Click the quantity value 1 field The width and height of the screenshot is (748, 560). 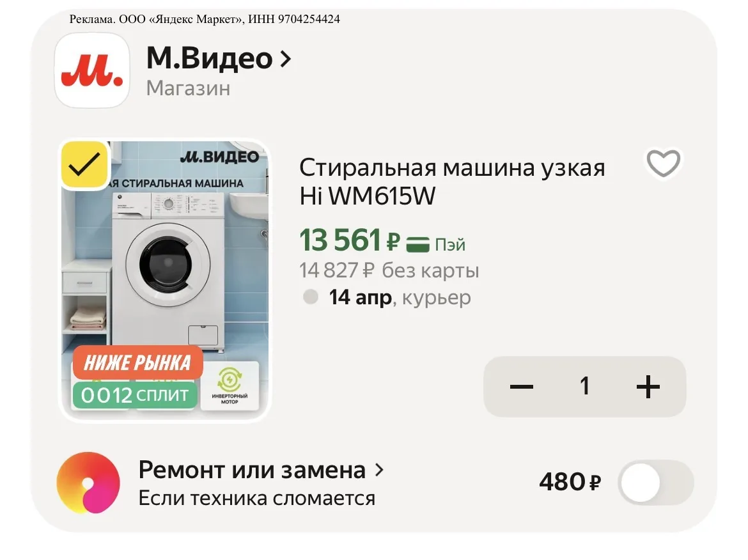(584, 387)
